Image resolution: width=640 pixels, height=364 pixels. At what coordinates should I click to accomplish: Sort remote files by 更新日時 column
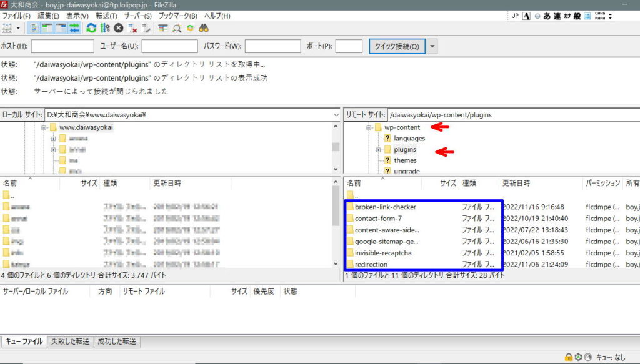point(516,184)
